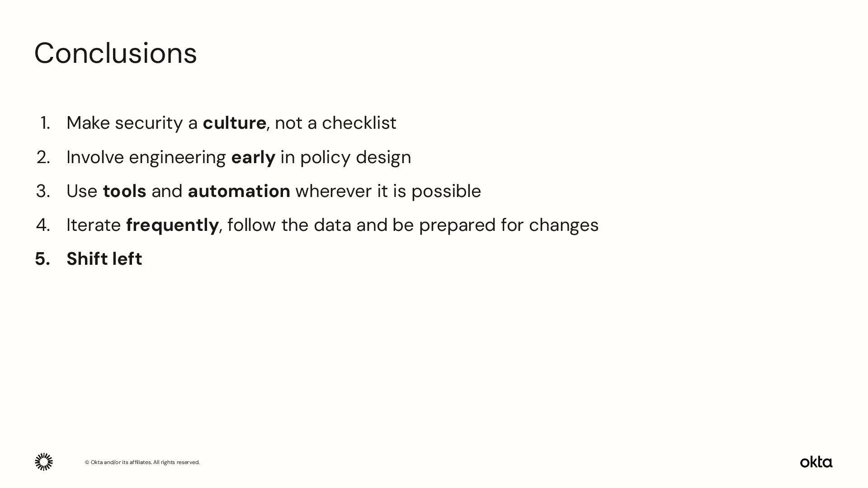The width and height of the screenshot is (868, 488).
Task: Click list number 2 marker
Action: 43,157
